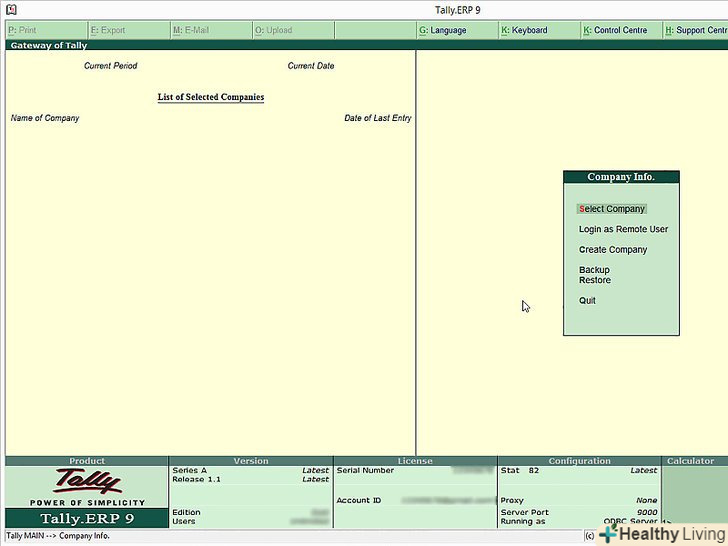Click the Tally app icon in title bar
Image resolution: width=728 pixels, height=546 pixels.
click(11, 9)
